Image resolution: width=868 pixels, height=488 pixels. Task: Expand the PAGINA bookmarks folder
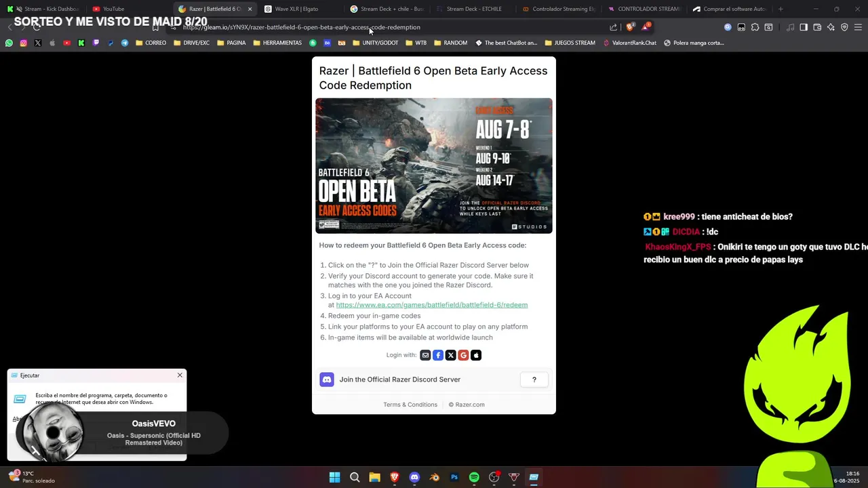click(x=231, y=43)
